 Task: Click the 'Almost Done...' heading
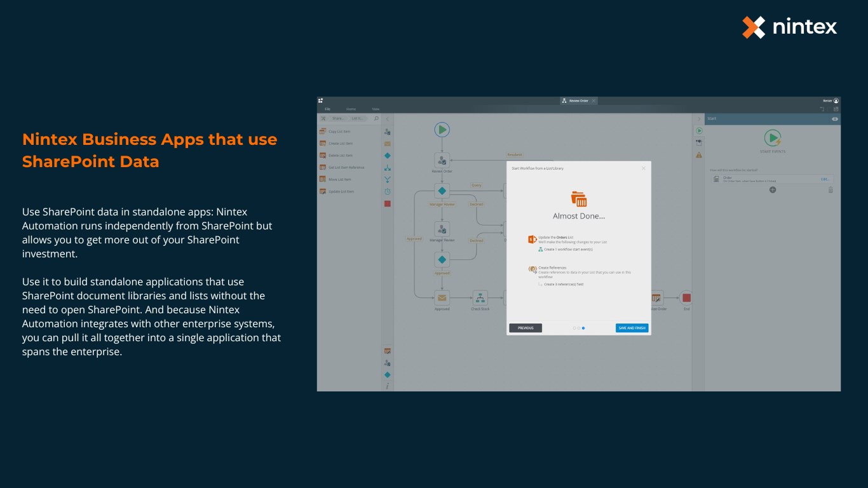point(579,216)
